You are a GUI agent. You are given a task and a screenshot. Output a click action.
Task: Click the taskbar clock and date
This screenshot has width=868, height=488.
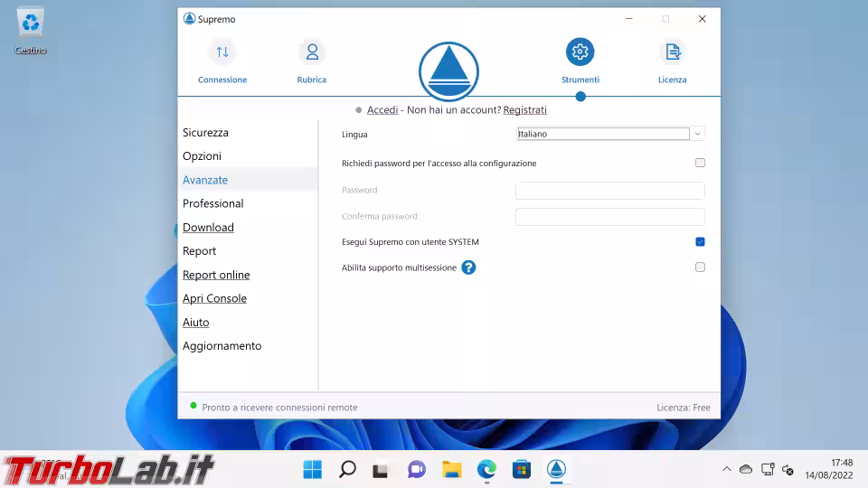click(829, 469)
